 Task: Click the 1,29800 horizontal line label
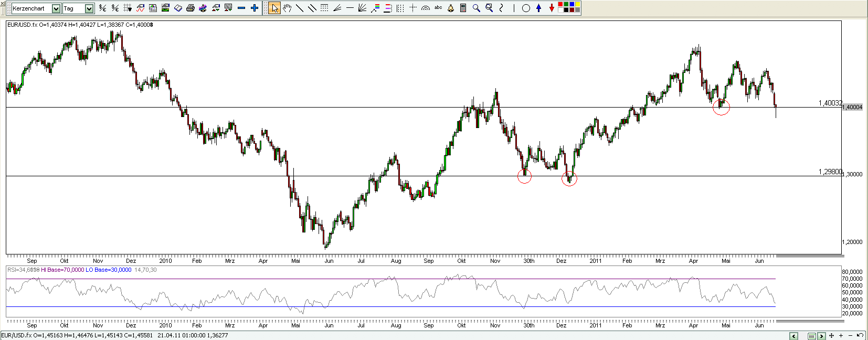(x=830, y=172)
